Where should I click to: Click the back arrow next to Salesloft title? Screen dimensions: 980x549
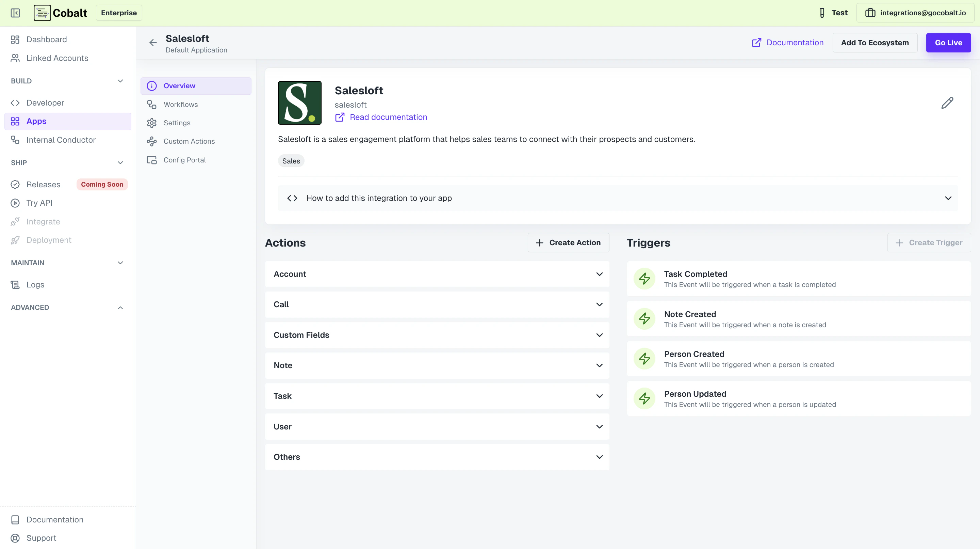click(152, 42)
